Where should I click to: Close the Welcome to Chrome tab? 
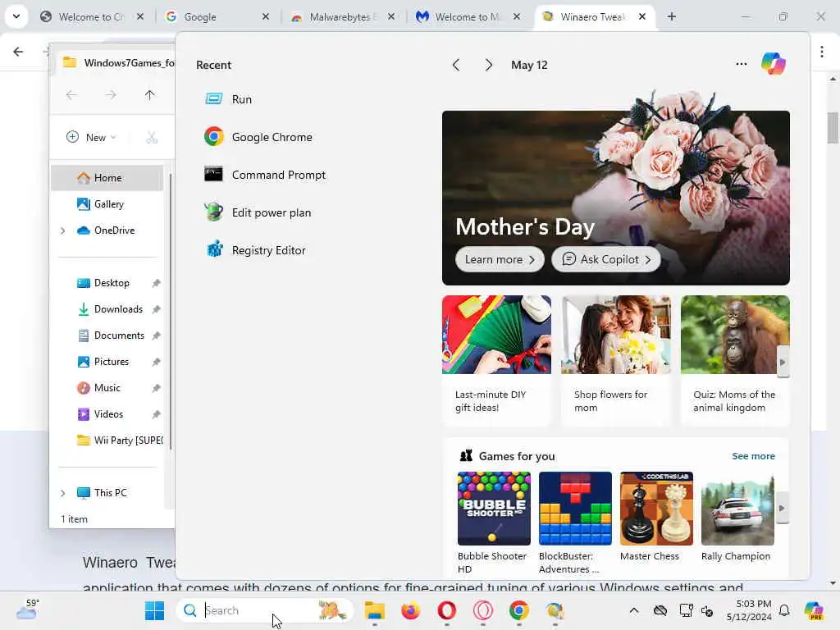coord(139,16)
